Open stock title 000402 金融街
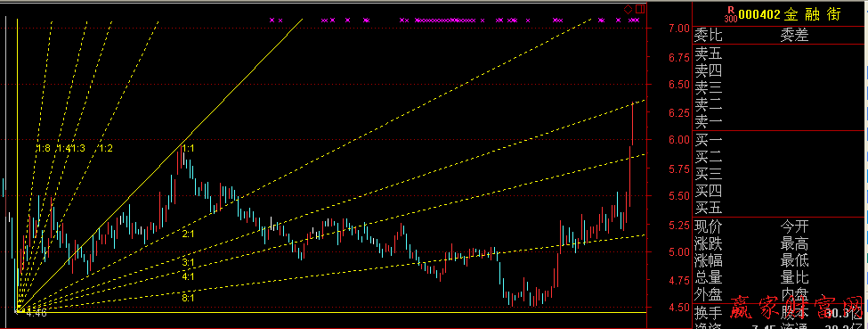Screen dimensions: 868x329 pyautogui.click(x=790, y=14)
